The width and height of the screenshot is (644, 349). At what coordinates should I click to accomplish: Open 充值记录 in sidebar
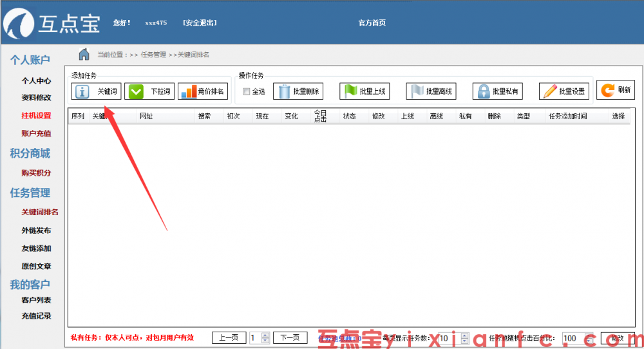(x=36, y=316)
